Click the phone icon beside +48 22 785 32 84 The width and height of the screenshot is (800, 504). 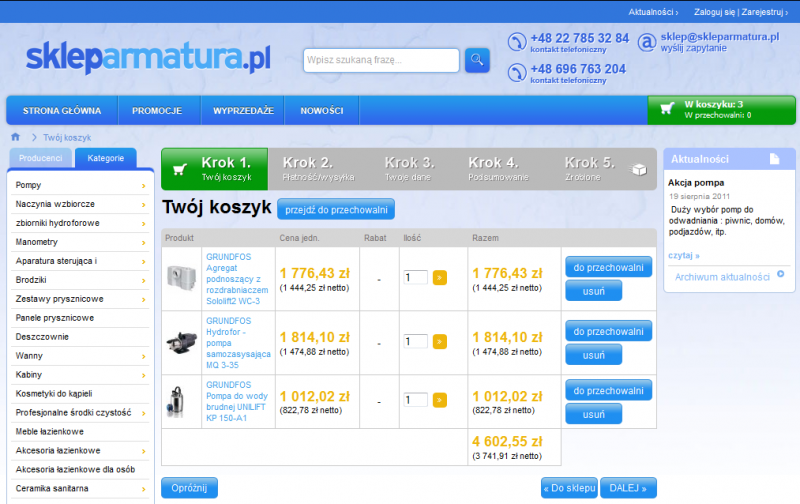(516, 42)
